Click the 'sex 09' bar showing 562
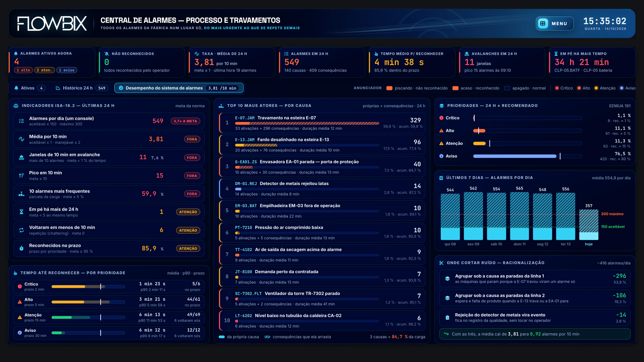644x362 pixels. click(473, 216)
